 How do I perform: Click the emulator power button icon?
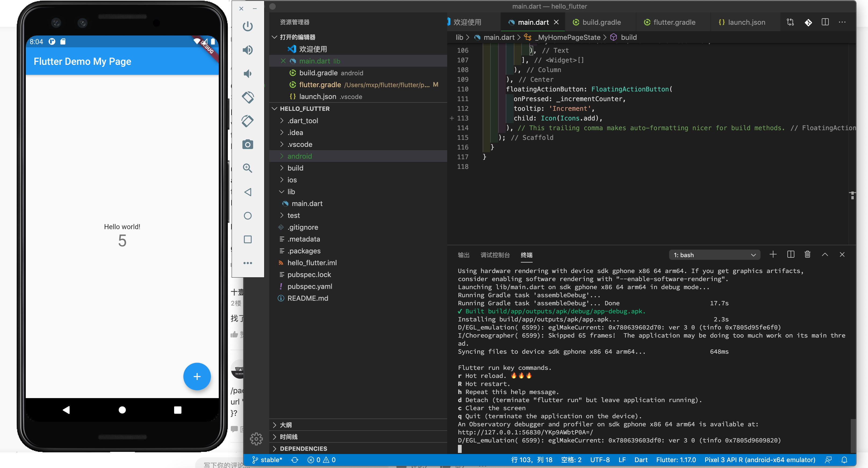248,26
